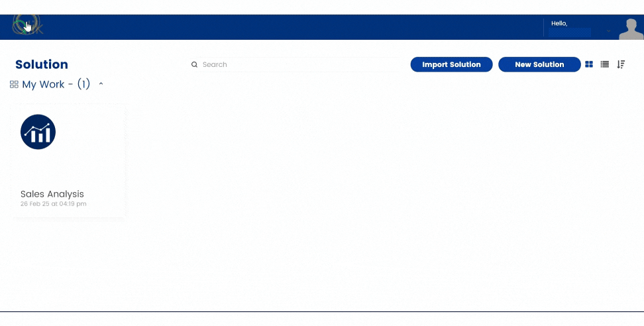Click the sort order icon

pos(621,64)
